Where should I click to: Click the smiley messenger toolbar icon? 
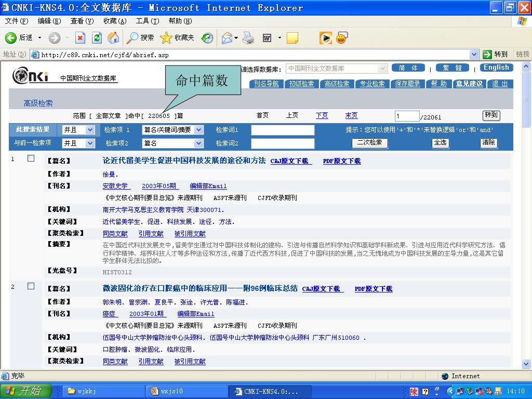coord(342,37)
